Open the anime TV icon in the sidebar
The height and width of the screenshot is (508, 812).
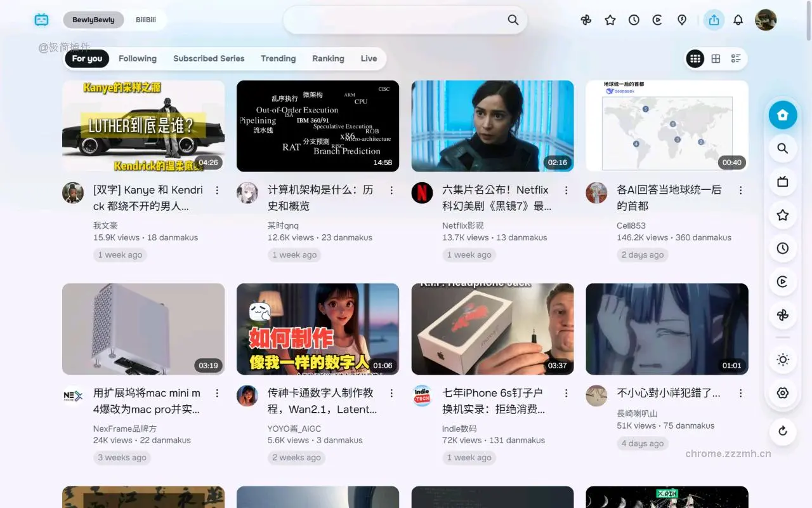click(x=782, y=182)
